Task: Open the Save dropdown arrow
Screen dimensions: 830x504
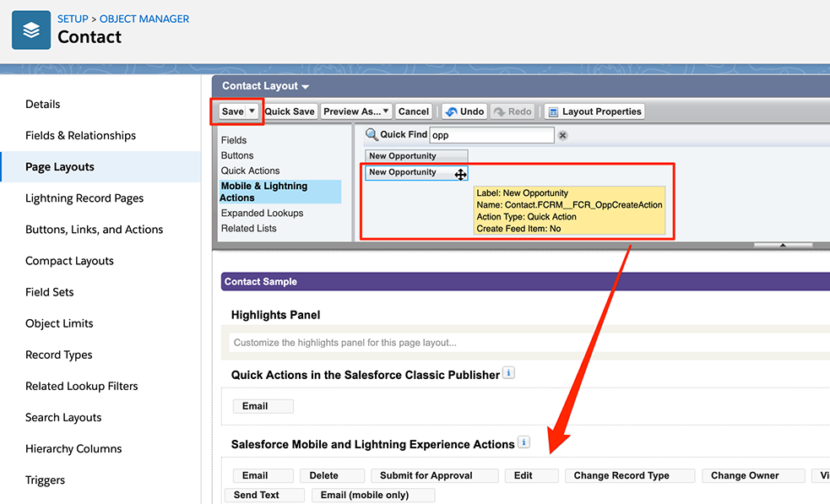Action: [252, 111]
